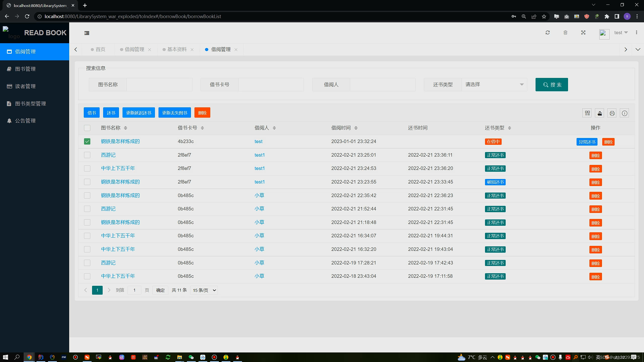Click the sidebar collapse menu icon
Image resolution: width=644 pixels, height=362 pixels.
(x=87, y=33)
